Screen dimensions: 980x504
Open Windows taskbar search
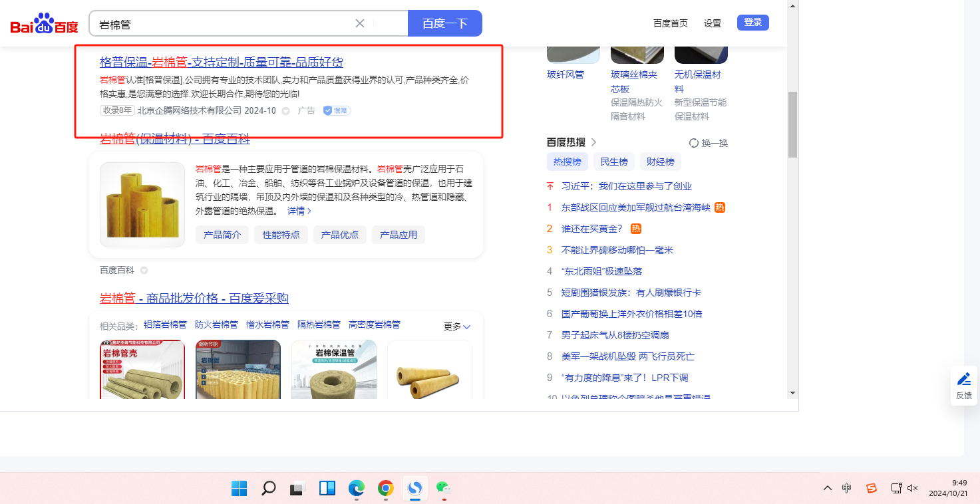pyautogui.click(x=269, y=489)
